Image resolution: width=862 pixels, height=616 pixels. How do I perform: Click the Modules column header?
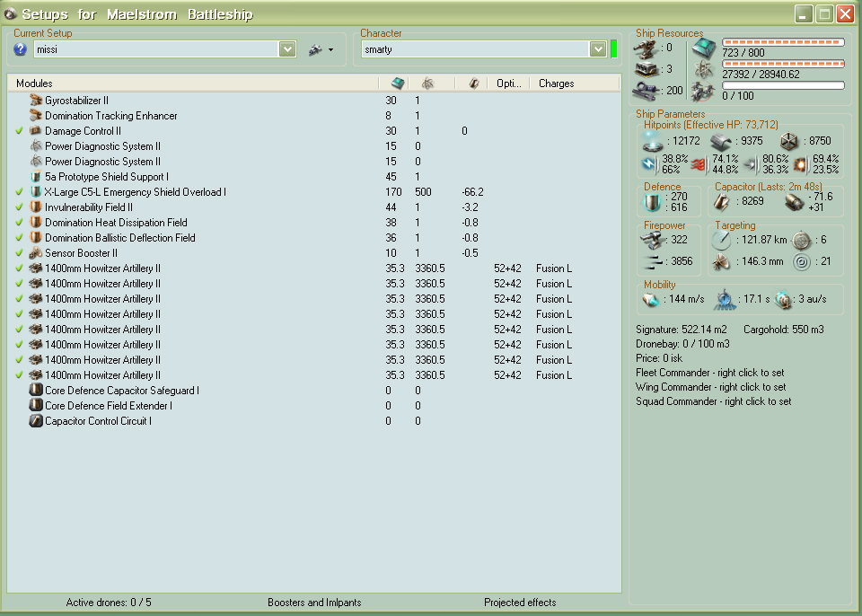(35, 84)
